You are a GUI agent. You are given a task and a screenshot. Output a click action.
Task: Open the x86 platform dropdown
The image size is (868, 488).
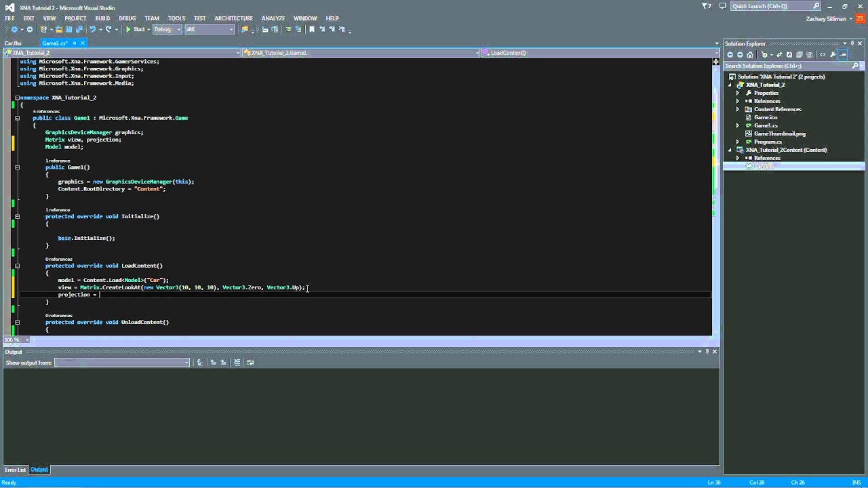click(210, 29)
